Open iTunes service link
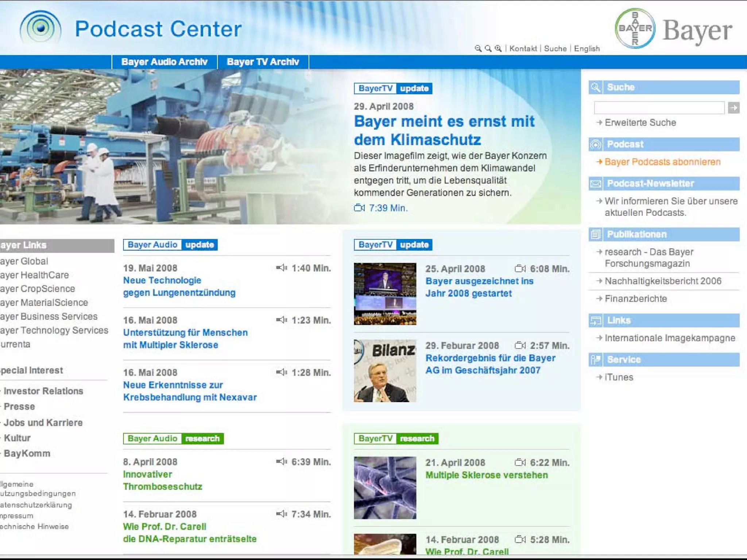This screenshot has height=560, width=747. pyautogui.click(x=619, y=377)
